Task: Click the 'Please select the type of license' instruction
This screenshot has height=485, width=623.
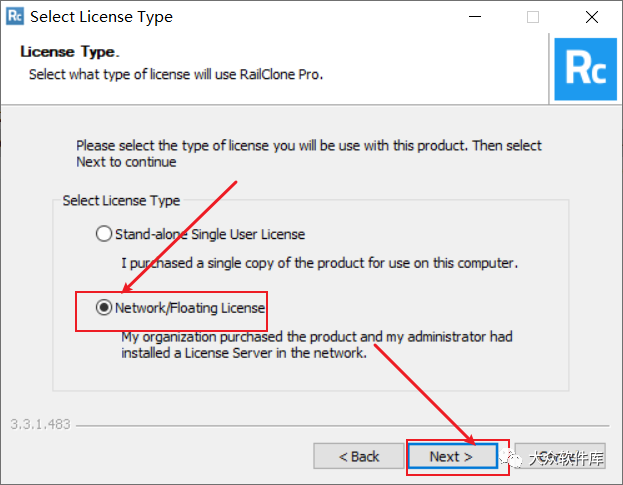Action: 309,154
